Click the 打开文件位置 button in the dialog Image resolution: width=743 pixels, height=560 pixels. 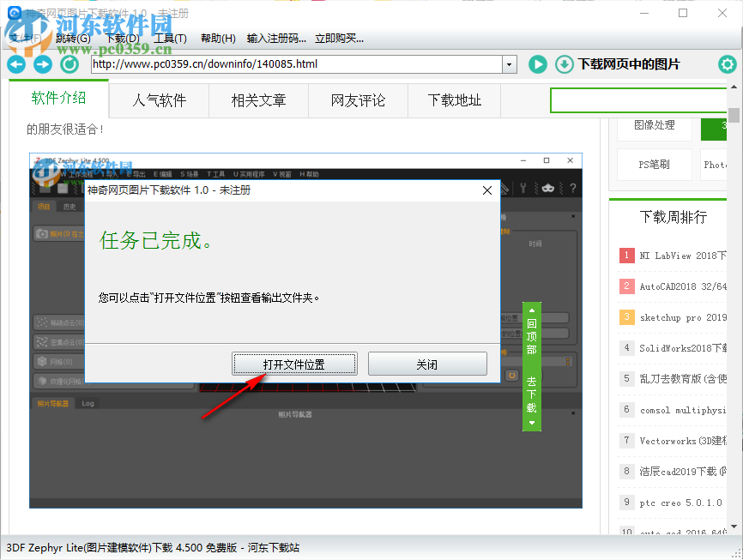[x=294, y=364]
